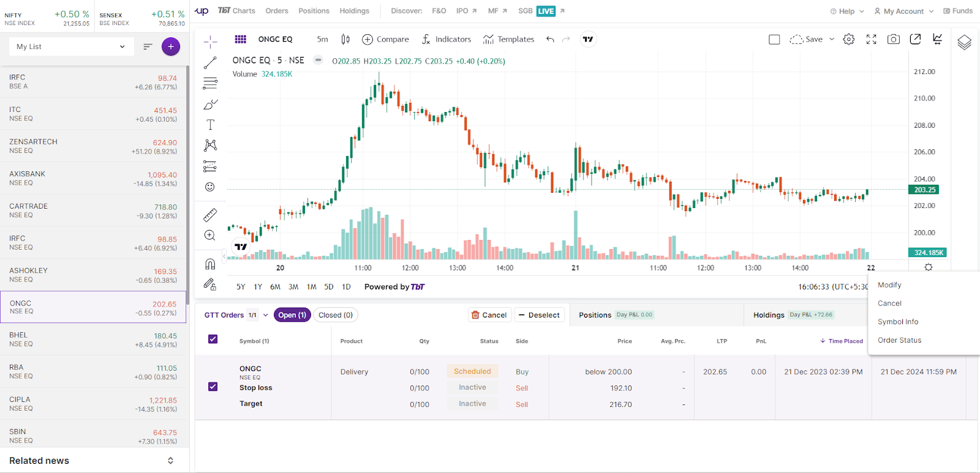The height and width of the screenshot is (473, 980).
Task: Open the emoji icons tool
Action: click(210, 187)
